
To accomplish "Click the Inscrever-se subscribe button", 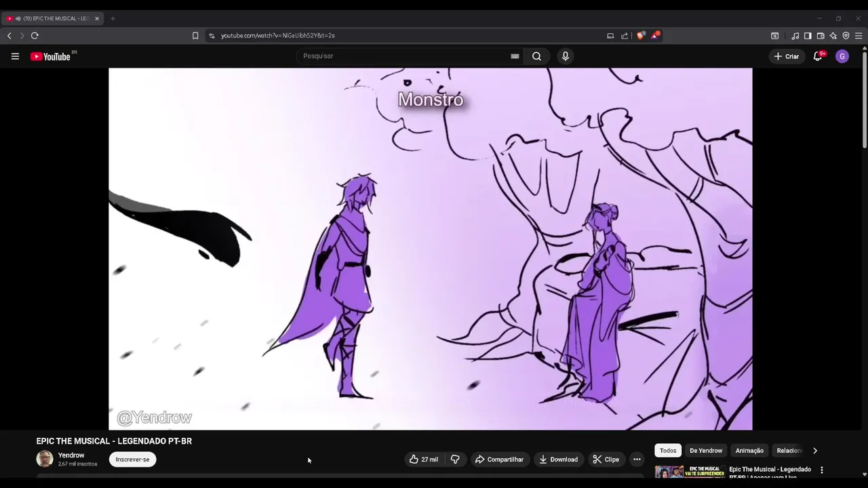I will (x=132, y=460).
